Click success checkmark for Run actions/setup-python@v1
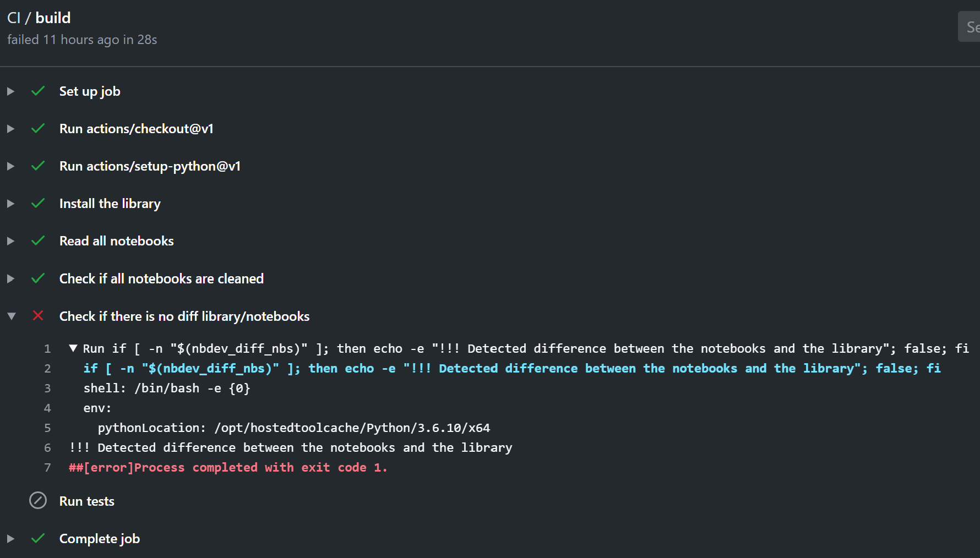The image size is (980, 558). pyautogui.click(x=38, y=166)
